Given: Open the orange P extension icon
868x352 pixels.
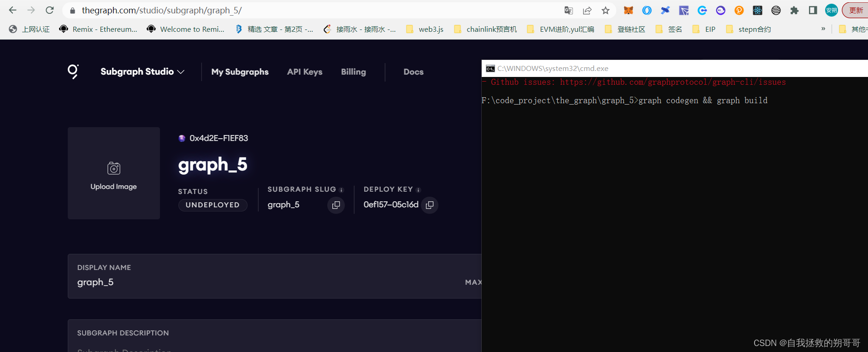Looking at the screenshot, I should 739,10.
